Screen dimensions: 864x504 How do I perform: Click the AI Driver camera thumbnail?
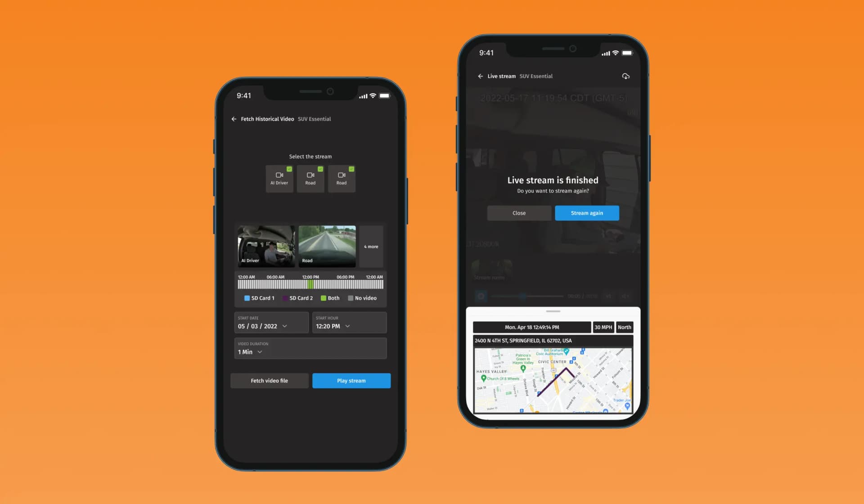tap(266, 246)
